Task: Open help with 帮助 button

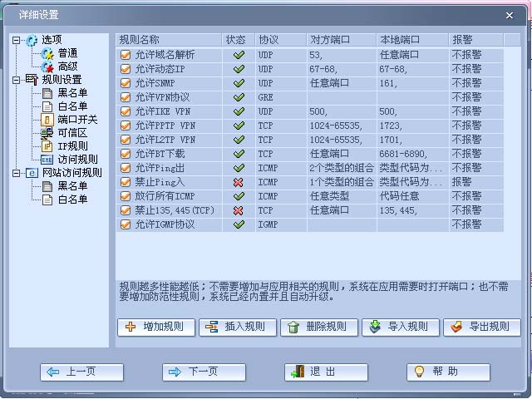Action: click(448, 372)
